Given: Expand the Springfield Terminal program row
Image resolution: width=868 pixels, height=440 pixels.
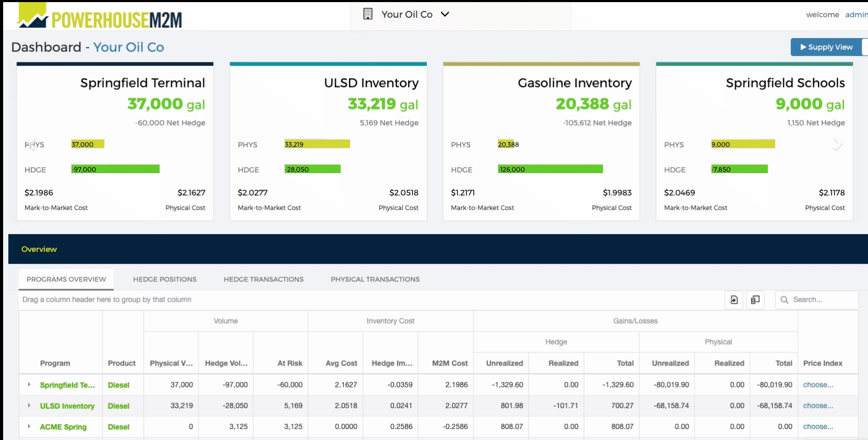Looking at the screenshot, I should point(29,385).
